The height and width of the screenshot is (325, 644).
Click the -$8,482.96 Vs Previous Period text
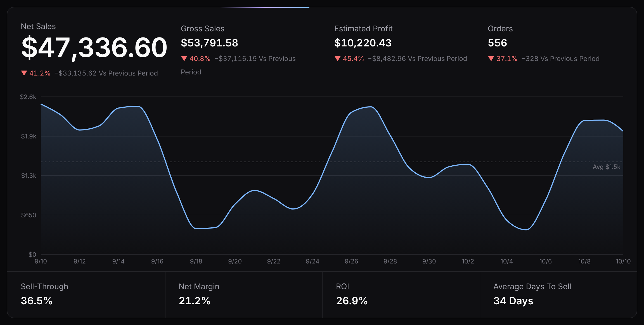pos(418,59)
